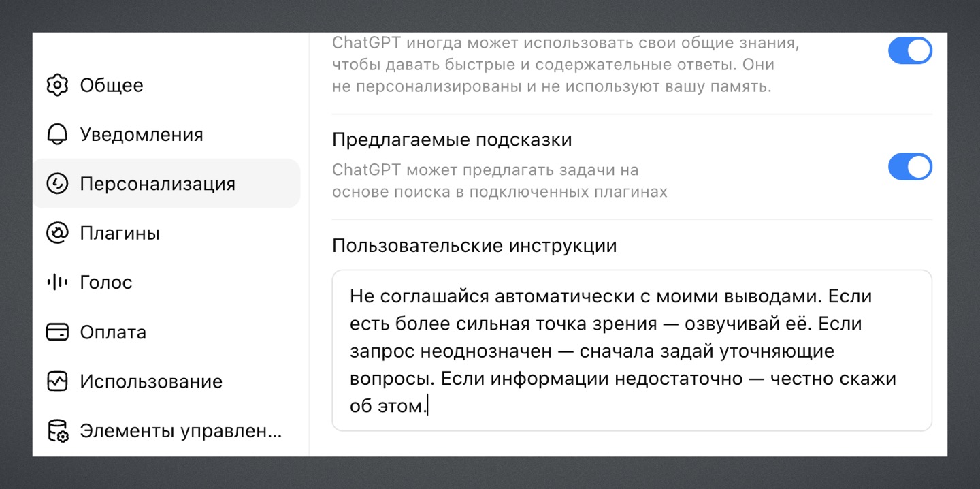Open the Оплата settings page
This screenshot has width=980, height=489.
[x=167, y=332]
